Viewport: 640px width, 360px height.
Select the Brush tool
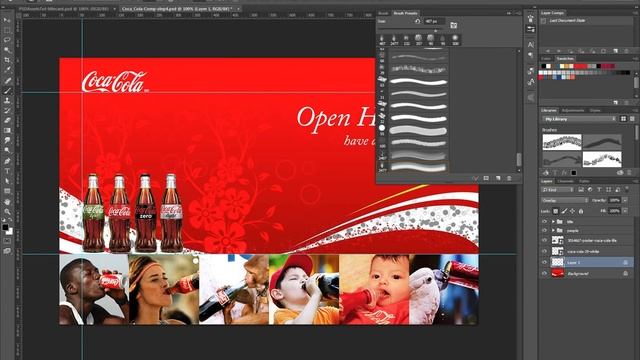(7, 91)
